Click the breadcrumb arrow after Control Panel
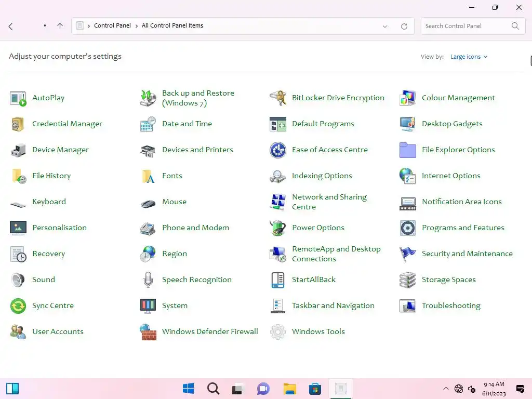 click(x=137, y=26)
